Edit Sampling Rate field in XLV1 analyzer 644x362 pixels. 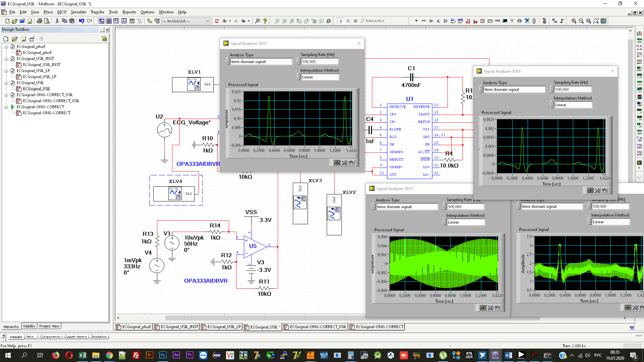tap(320, 62)
